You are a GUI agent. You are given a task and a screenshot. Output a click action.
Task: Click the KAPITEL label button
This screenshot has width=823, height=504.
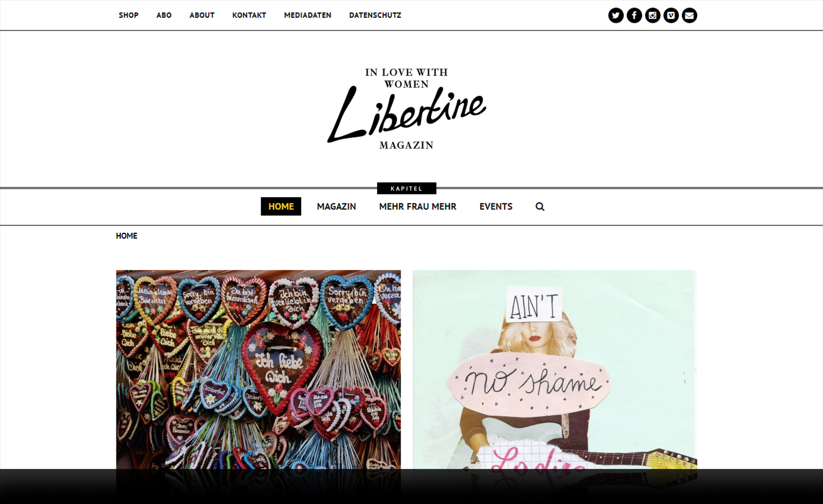tap(406, 189)
